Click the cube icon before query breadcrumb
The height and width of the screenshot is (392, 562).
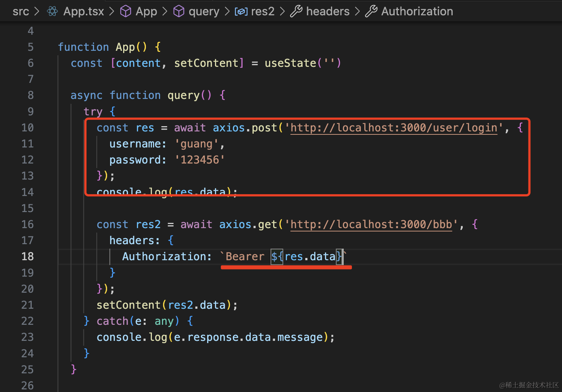(x=179, y=12)
